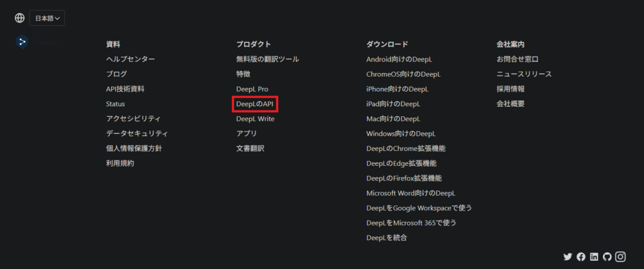Open Mac向けのDeepL download link

point(394,119)
